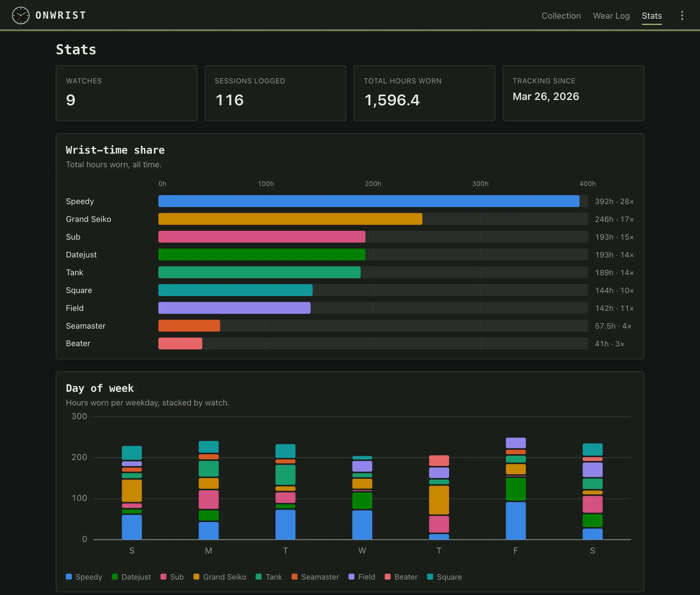700x595 pixels.
Task: Click the ONWRIST brand title
Action: tap(61, 15)
